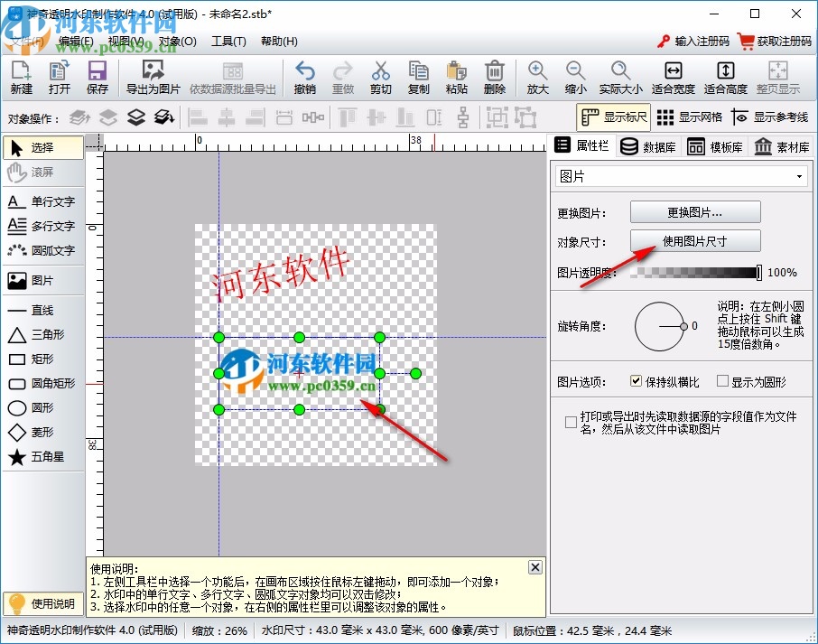The width and height of the screenshot is (818, 644).
Task: Click the 更换图片... button
Action: (x=695, y=212)
